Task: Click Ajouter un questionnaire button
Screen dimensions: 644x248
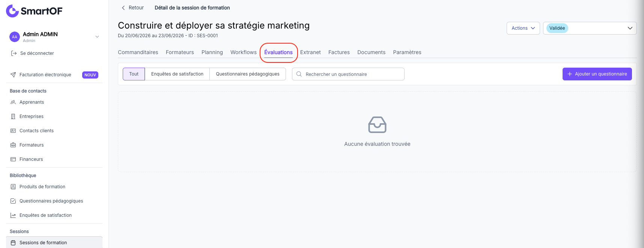Action: [x=597, y=74]
